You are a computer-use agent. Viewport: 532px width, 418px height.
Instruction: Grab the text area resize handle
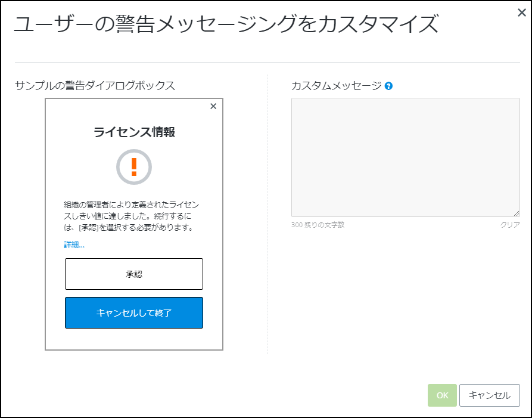coord(517,213)
